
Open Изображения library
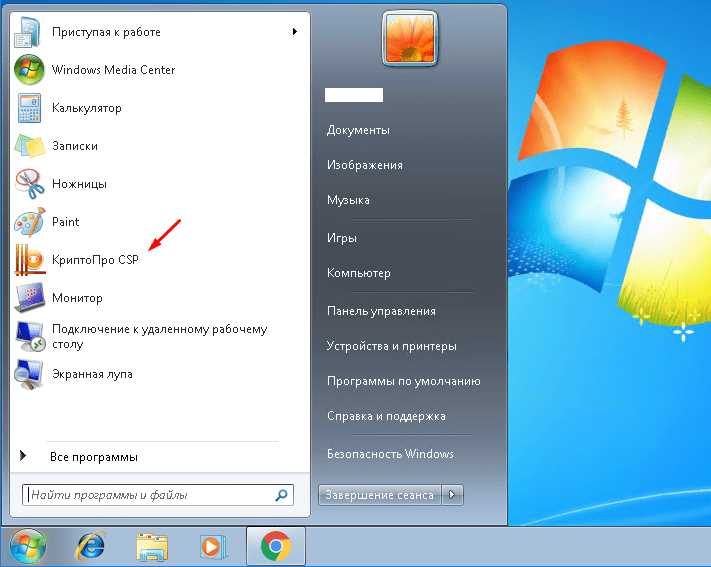[x=365, y=165]
